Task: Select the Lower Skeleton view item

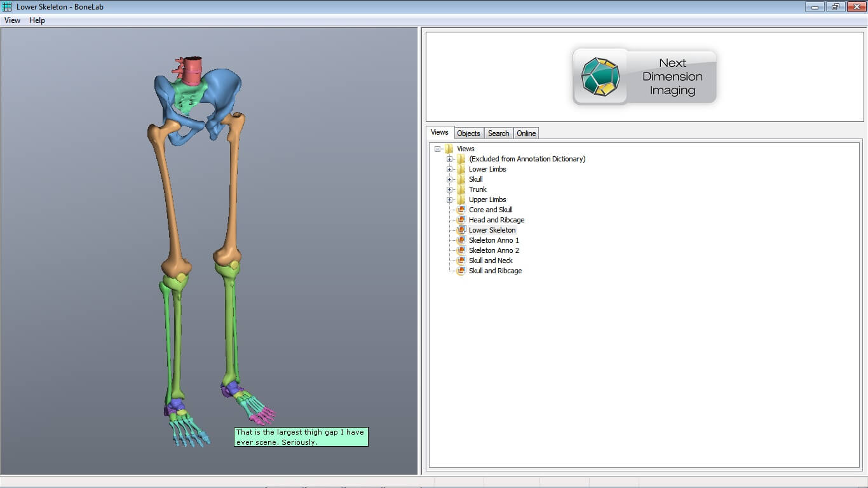Action: 492,230
